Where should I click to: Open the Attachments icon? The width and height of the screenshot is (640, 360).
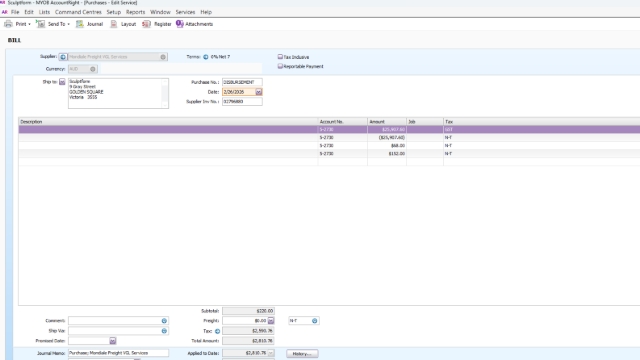click(x=180, y=24)
